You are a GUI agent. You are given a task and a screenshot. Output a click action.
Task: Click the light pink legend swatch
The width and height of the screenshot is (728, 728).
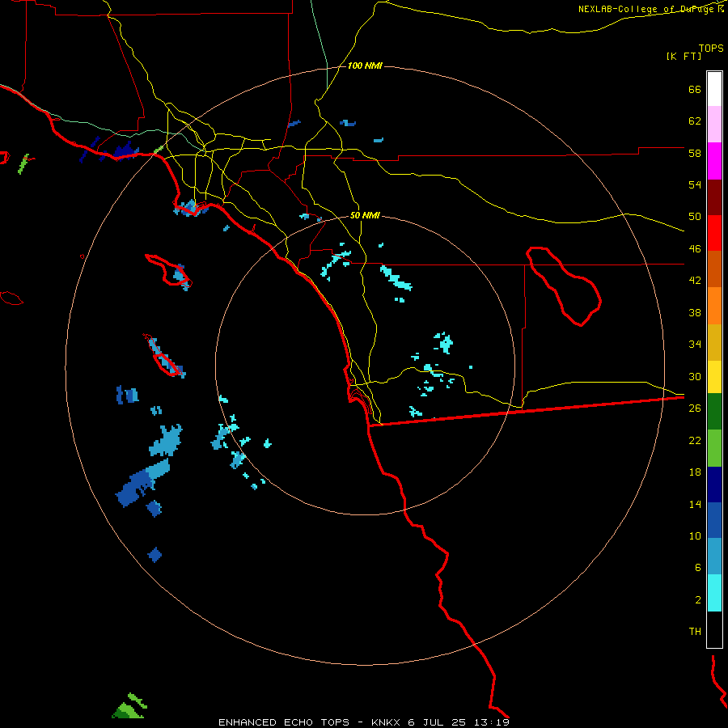(714, 124)
